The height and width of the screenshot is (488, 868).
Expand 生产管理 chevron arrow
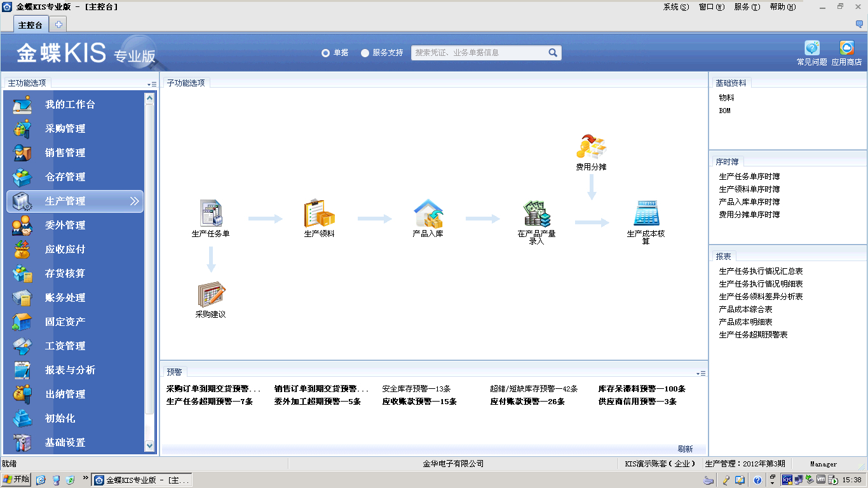134,201
